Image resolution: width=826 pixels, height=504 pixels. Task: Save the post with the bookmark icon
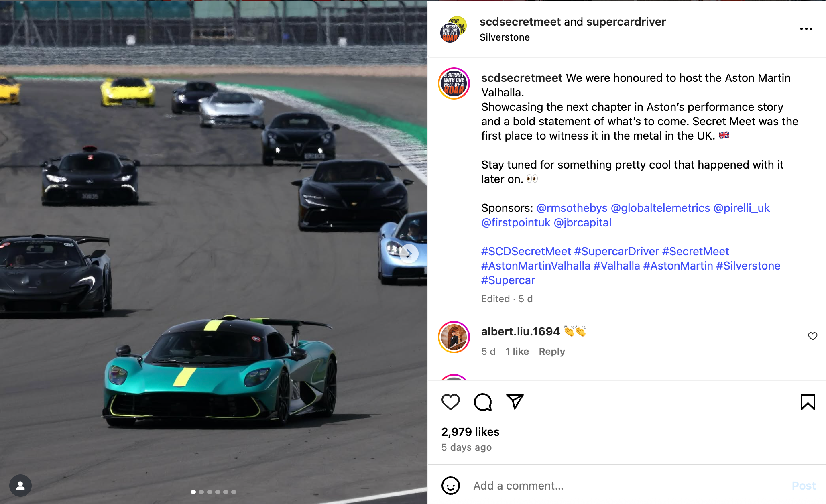[x=808, y=402]
